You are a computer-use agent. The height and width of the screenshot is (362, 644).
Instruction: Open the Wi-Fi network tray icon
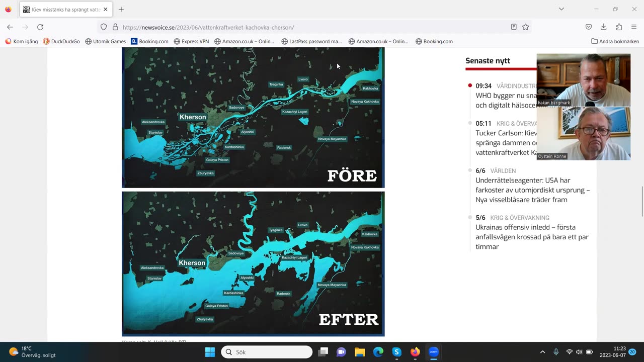570,352
